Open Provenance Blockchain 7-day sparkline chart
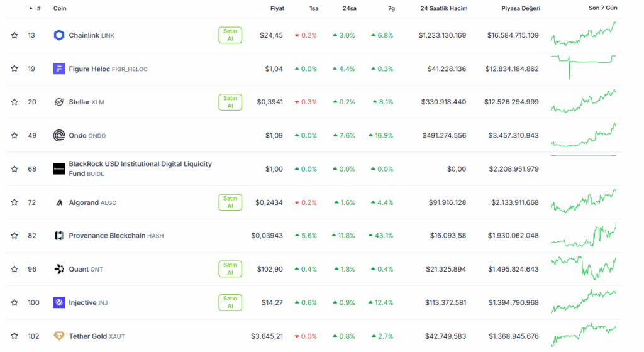644x352 pixels. click(584, 236)
